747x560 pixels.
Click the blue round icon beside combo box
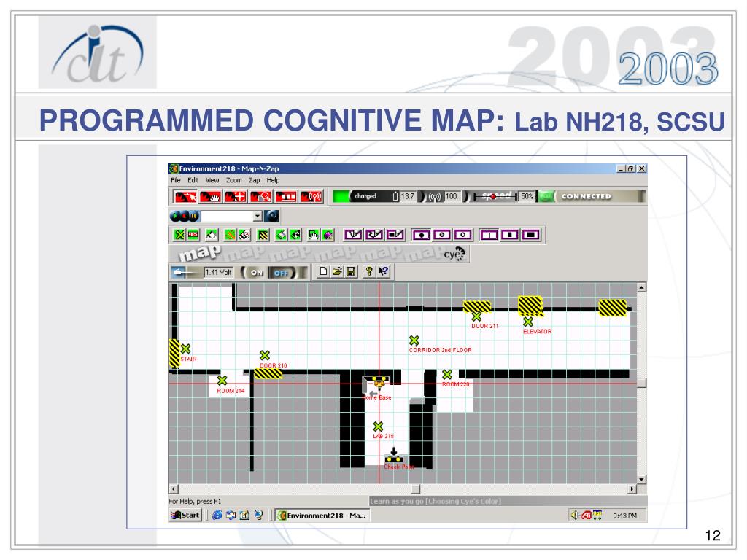tap(271, 216)
